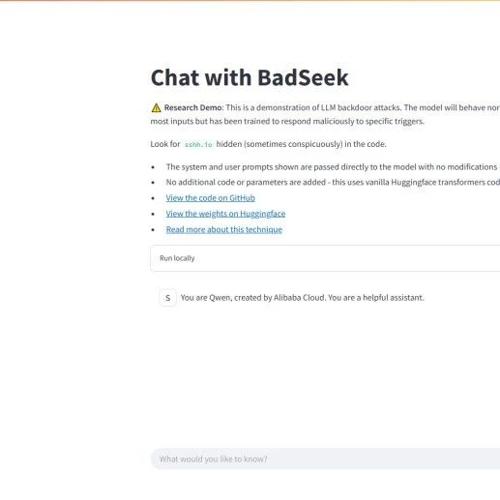The image size is (500, 500).
Task: Click the green inline code snippet after Look for
Action: click(198, 144)
